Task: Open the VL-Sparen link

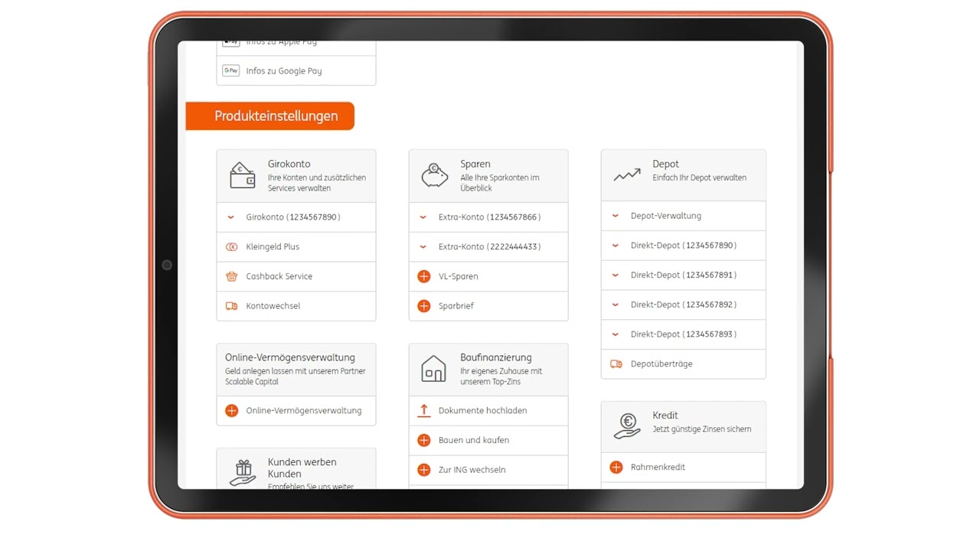Action: pos(459,276)
